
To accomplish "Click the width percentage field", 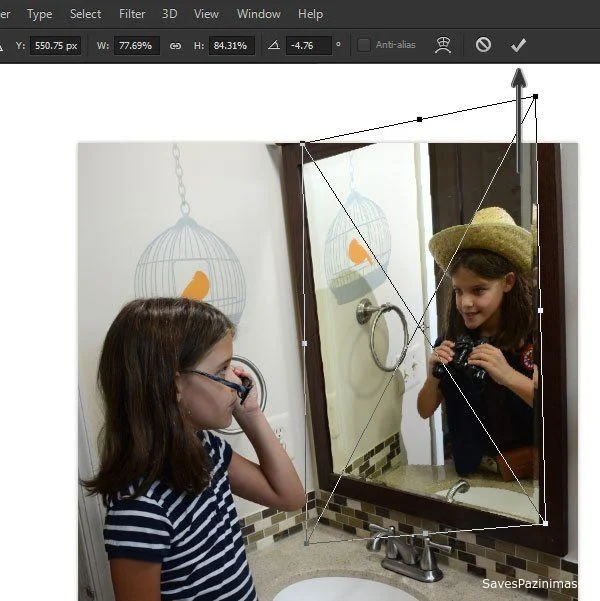I will coord(137,46).
